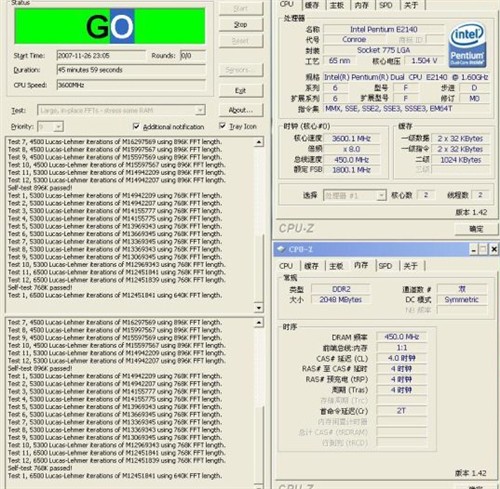Click the command rate value 2T

click(402, 411)
